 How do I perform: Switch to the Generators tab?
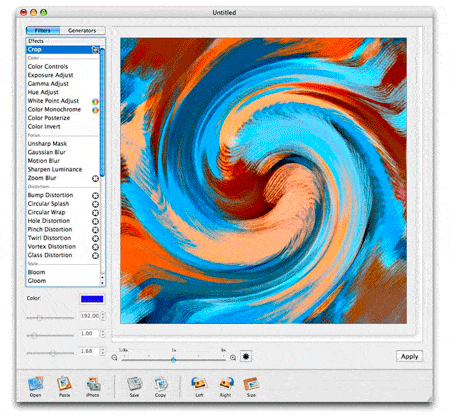tap(82, 30)
